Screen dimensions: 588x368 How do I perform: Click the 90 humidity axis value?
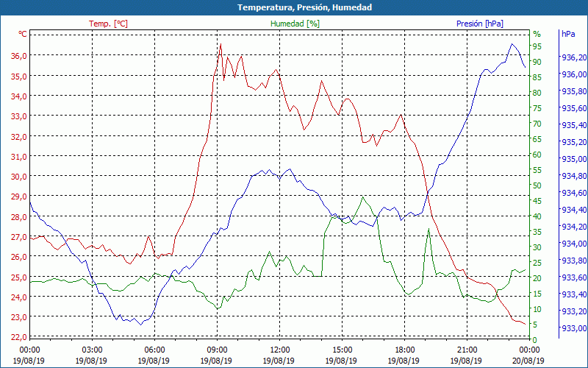pyautogui.click(x=537, y=62)
